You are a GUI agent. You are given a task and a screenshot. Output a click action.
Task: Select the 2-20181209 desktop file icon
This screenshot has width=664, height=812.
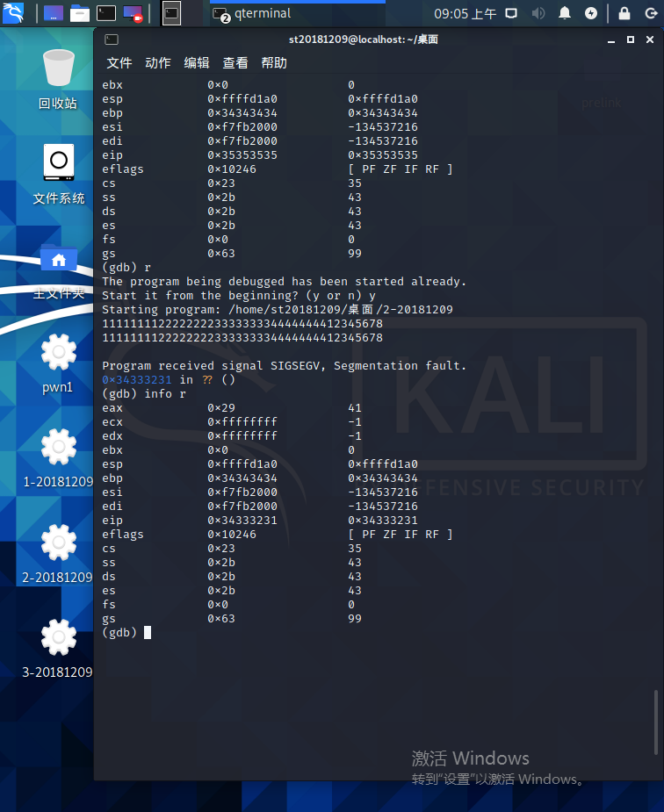coord(57,554)
